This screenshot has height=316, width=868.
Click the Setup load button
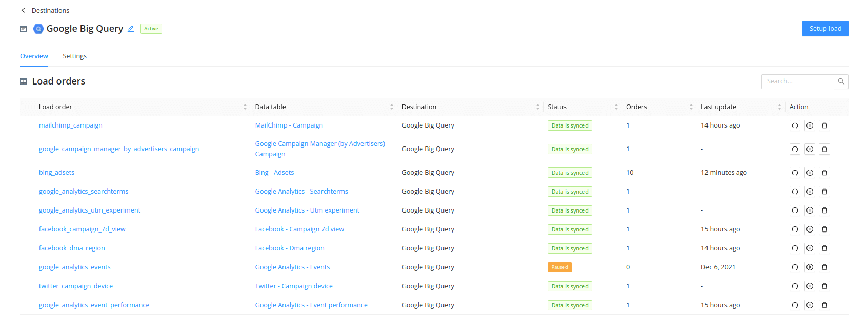[825, 29]
